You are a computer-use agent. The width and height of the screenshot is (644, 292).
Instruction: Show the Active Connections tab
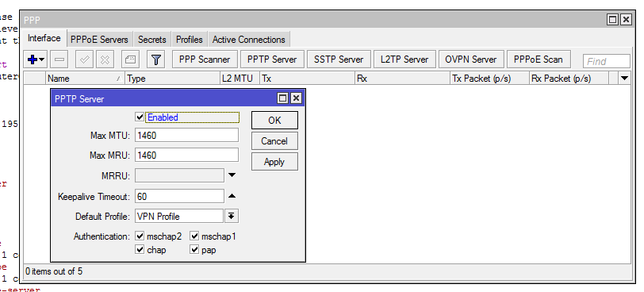(249, 40)
